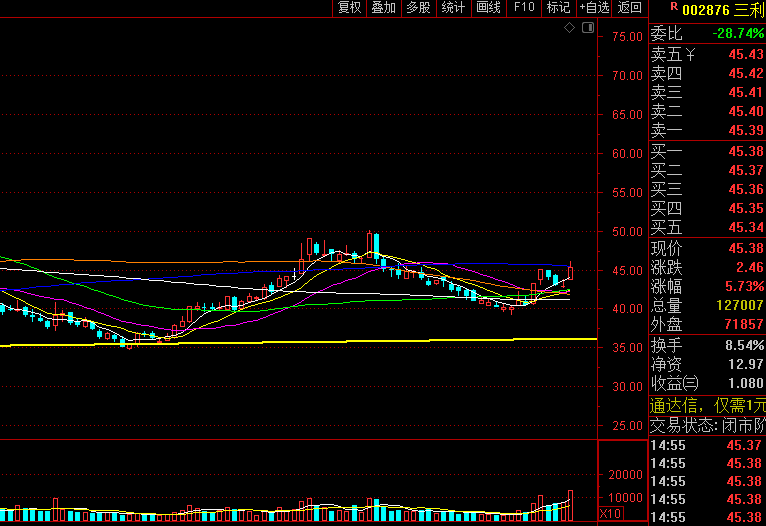766x526 pixels.
Task: Click the 委比 value -28.74%
Action: (738, 33)
